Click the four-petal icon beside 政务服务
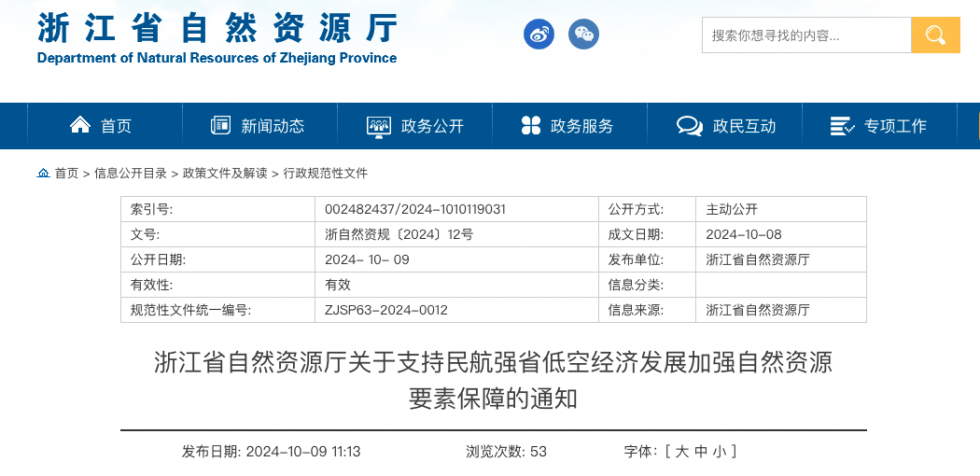Screen dimensions: 980x476 click(x=530, y=125)
